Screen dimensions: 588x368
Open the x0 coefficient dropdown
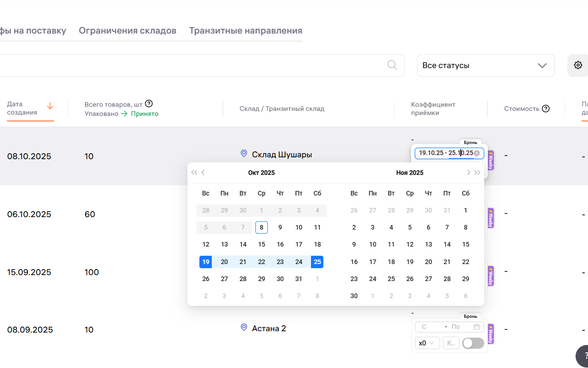pyautogui.click(x=427, y=343)
